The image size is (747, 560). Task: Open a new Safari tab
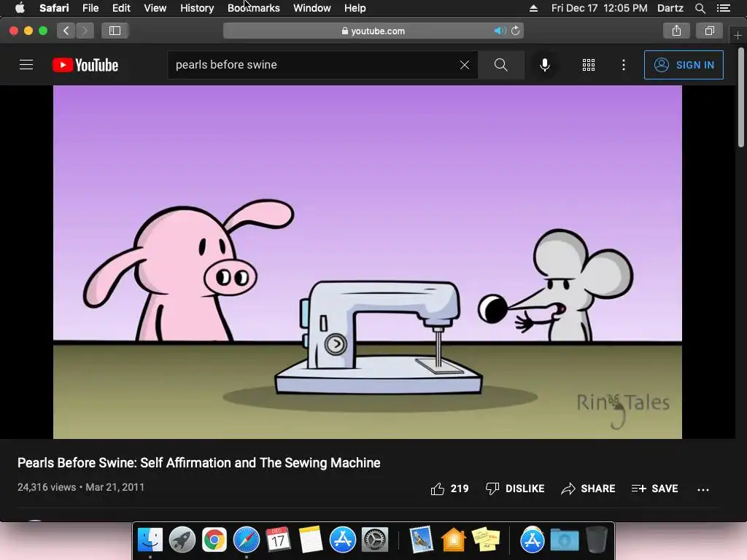coord(738,35)
